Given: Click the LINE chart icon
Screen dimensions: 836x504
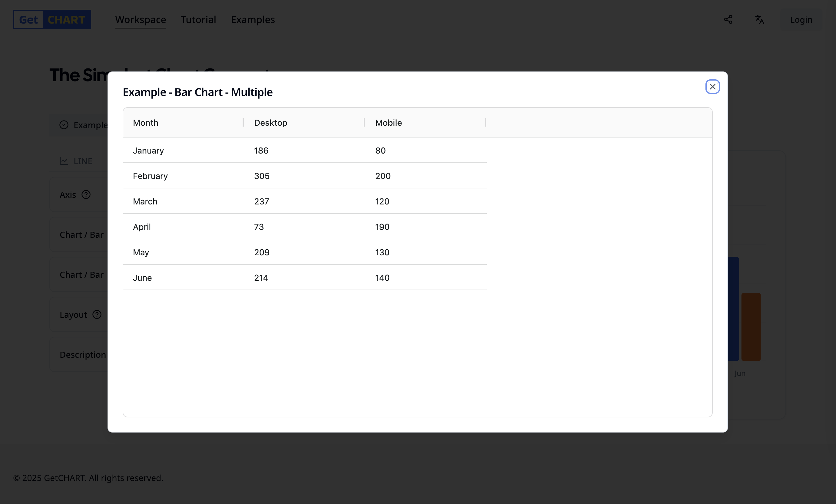Looking at the screenshot, I should pyautogui.click(x=64, y=161).
